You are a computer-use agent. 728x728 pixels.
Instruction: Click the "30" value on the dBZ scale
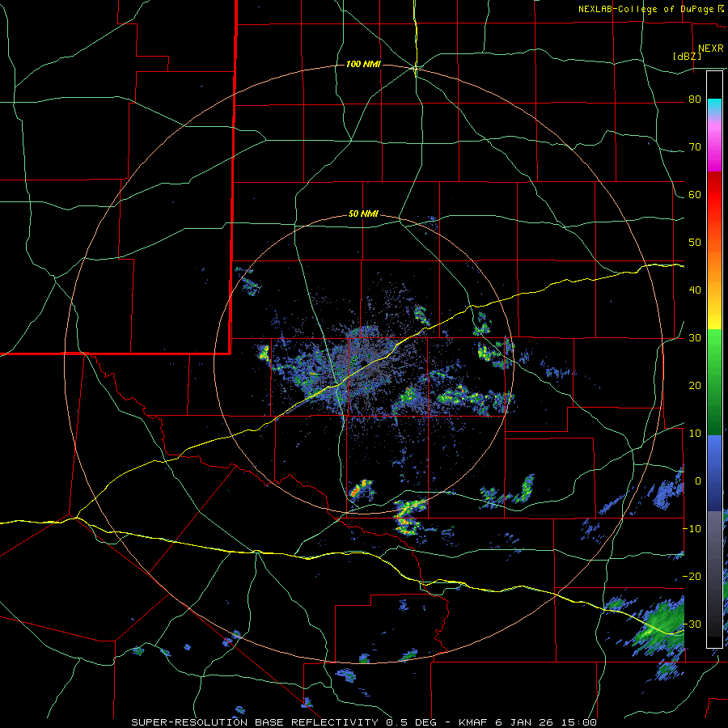click(695, 337)
